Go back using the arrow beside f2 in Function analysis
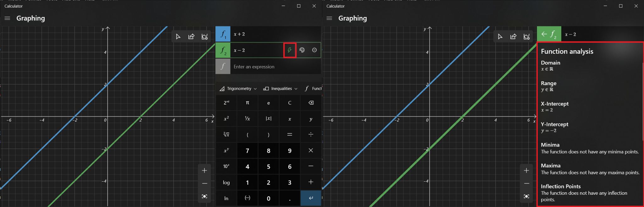Image resolution: width=644 pixels, height=207 pixels. pyautogui.click(x=544, y=34)
